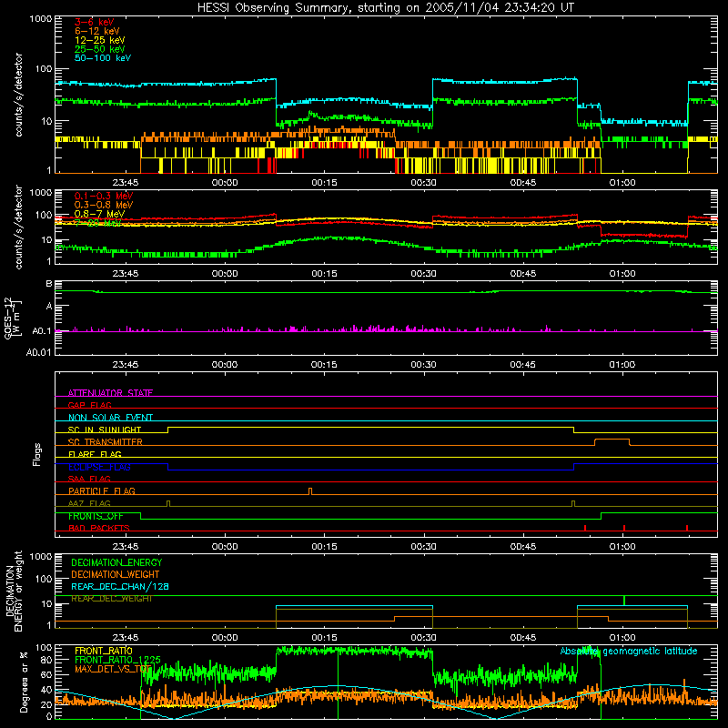Click the '0.3-0.8 MeV' legend label
Viewport: 728px width, 728px height.
click(x=104, y=205)
